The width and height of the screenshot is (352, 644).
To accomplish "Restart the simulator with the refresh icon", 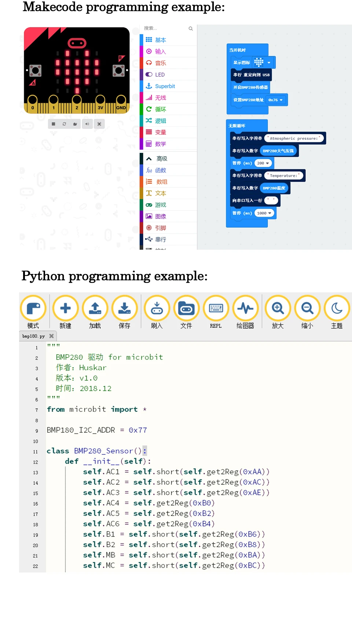I will [x=64, y=124].
